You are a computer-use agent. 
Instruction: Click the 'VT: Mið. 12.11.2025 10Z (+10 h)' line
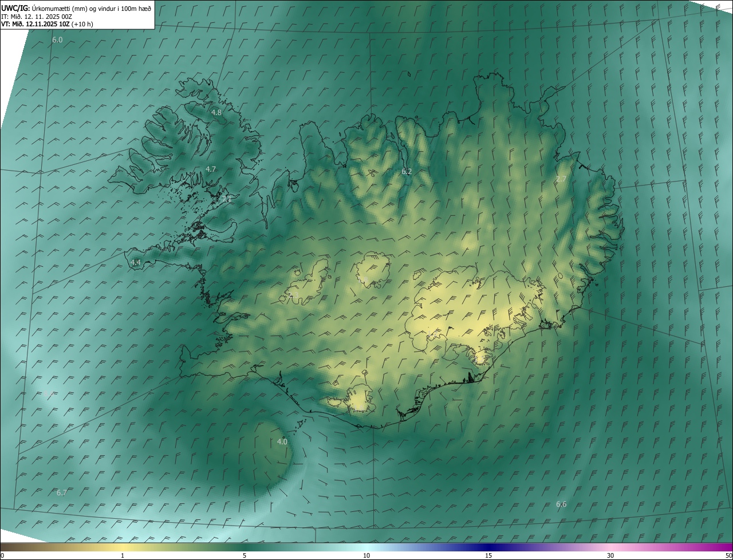[47, 24]
